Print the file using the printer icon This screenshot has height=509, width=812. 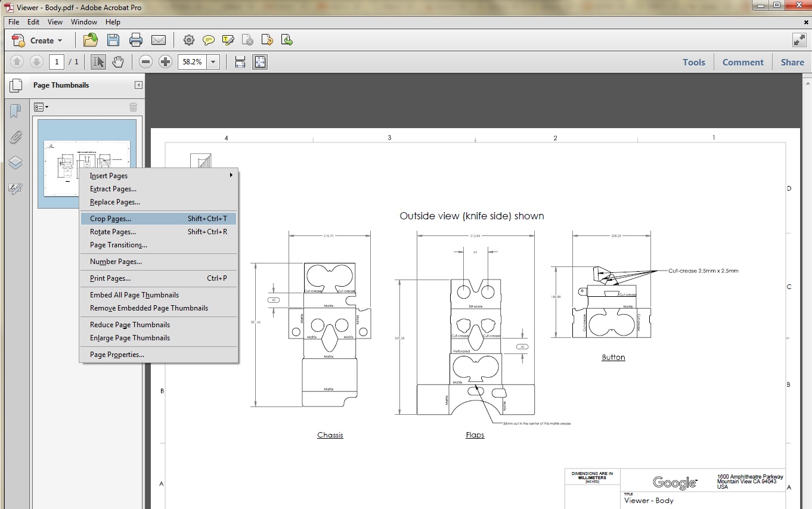(136, 41)
